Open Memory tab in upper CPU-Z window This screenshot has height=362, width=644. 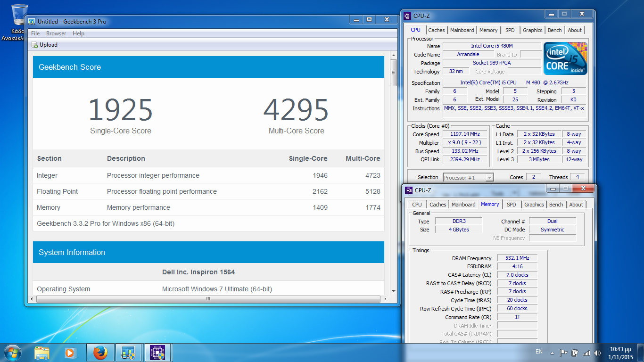pyautogui.click(x=488, y=30)
